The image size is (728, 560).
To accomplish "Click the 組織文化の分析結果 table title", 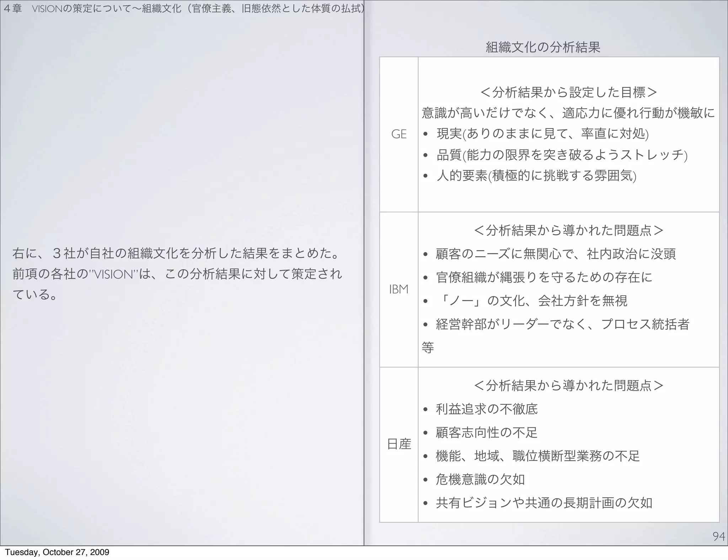I will coord(543,47).
